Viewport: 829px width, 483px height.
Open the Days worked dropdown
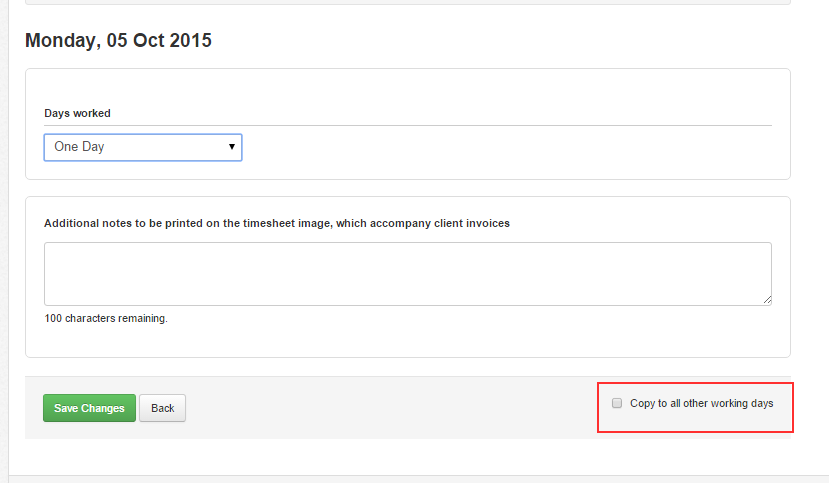[x=143, y=147]
